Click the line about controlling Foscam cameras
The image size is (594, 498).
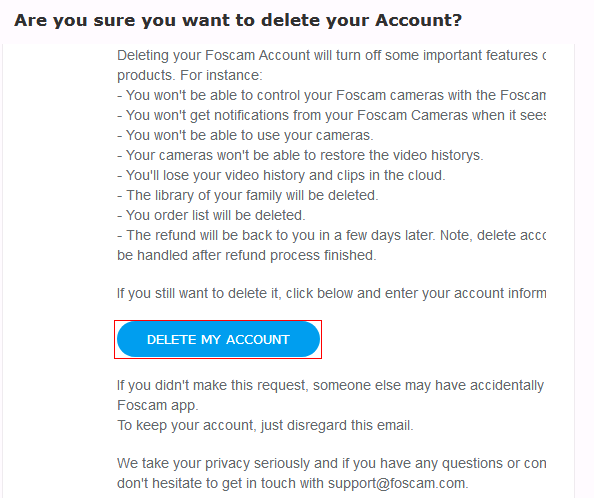point(331,95)
